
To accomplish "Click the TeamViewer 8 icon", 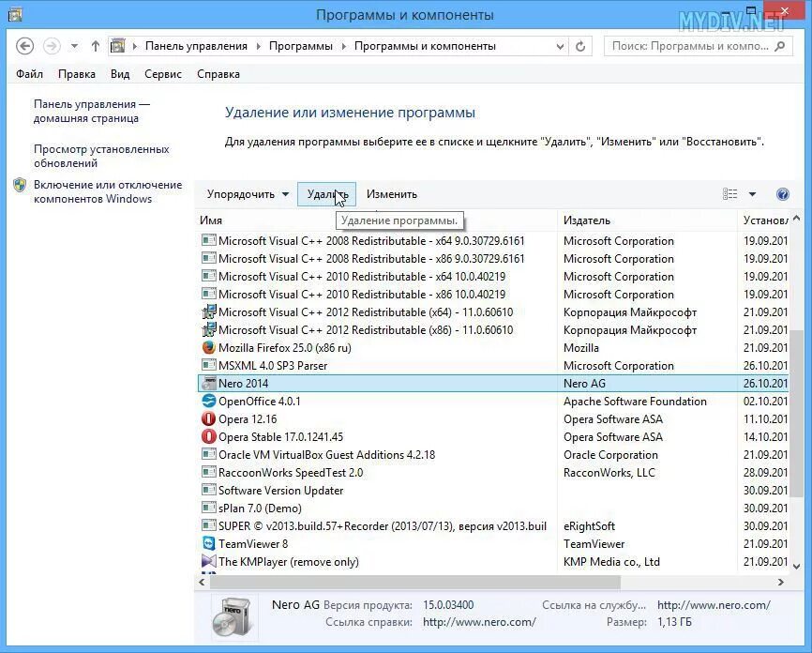I will point(209,543).
